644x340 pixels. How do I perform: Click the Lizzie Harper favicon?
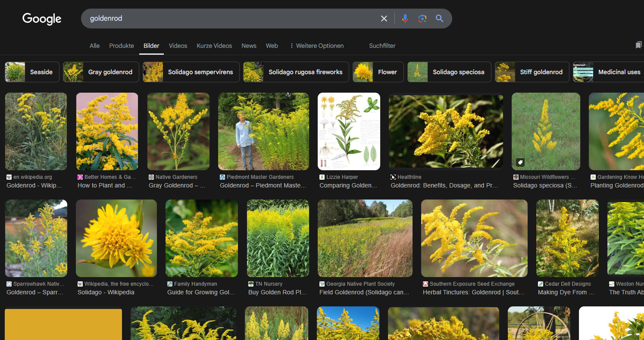point(322,177)
